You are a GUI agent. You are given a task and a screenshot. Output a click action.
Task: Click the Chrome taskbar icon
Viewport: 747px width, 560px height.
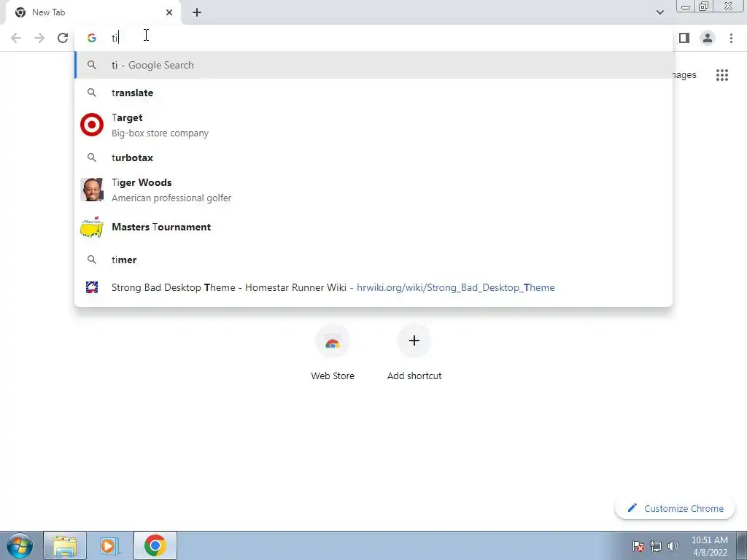[x=155, y=545]
